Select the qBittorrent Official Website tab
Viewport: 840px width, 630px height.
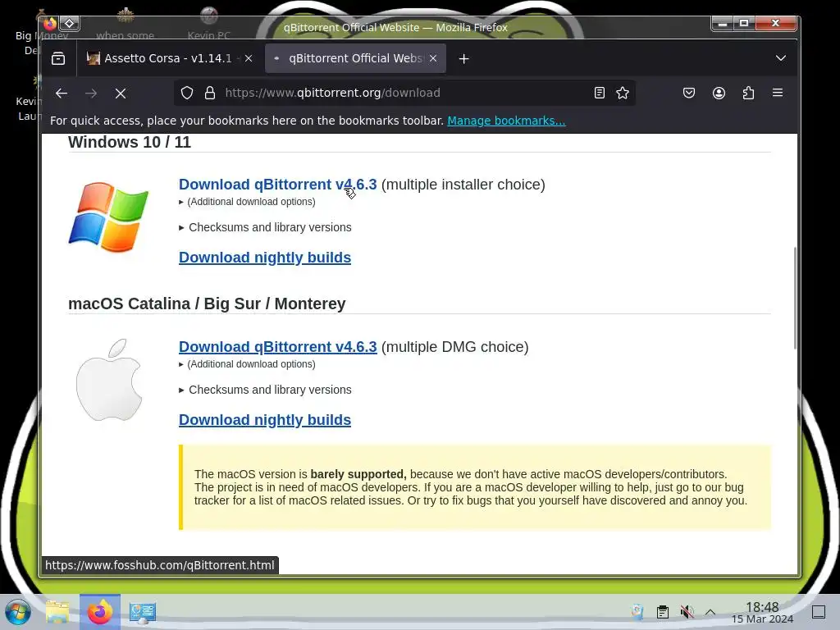click(x=355, y=58)
